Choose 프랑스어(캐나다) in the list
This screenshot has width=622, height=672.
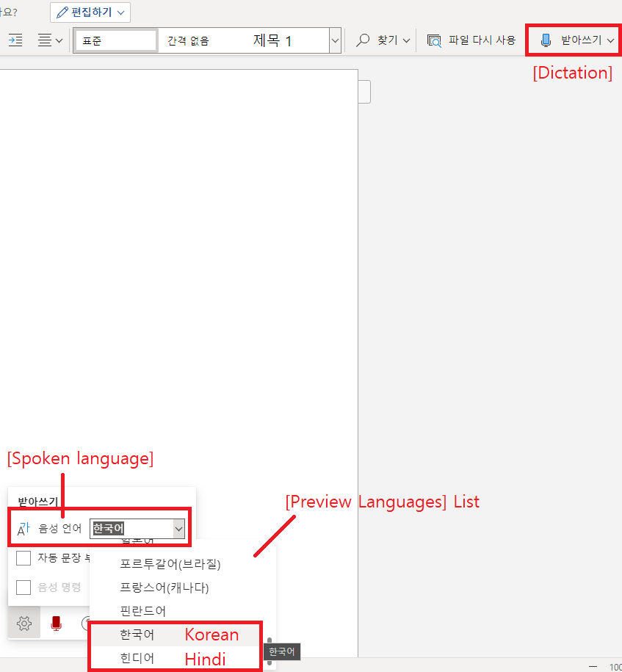[x=164, y=587]
